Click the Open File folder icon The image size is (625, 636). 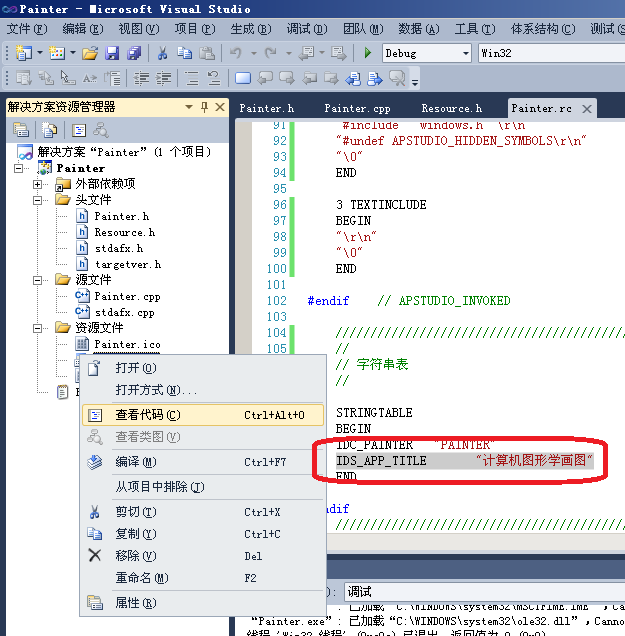[90, 53]
